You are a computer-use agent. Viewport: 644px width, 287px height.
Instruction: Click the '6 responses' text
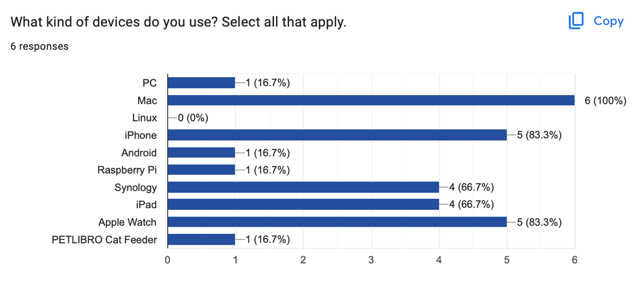tap(40, 46)
